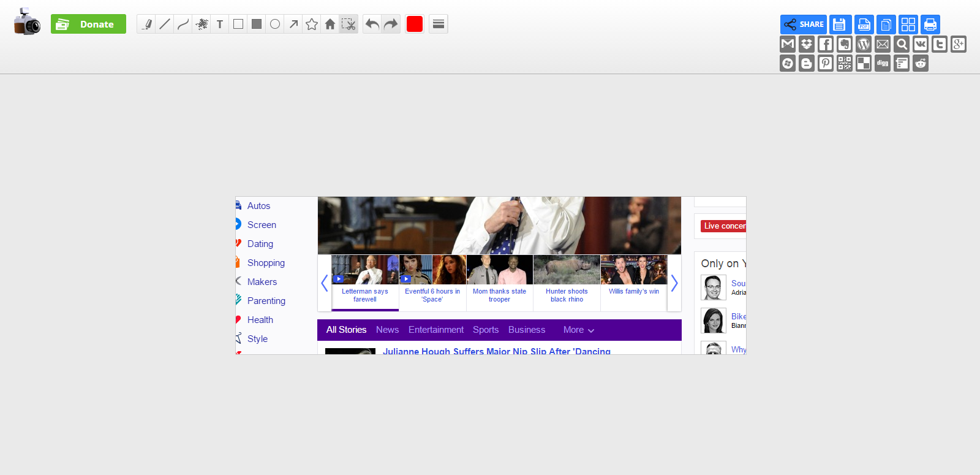Click the right carousel arrow in capture
The image size is (980, 475).
tap(674, 283)
